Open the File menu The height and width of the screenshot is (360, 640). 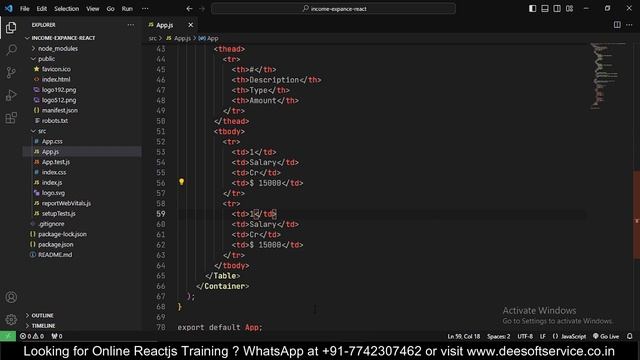pos(24,9)
